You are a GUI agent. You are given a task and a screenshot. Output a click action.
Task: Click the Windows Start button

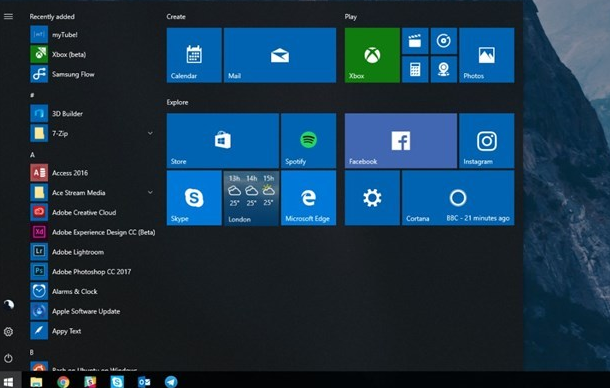point(9,382)
